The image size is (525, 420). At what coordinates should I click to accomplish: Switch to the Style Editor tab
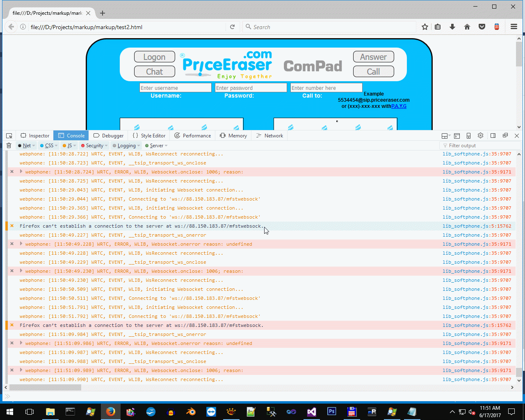coord(149,136)
